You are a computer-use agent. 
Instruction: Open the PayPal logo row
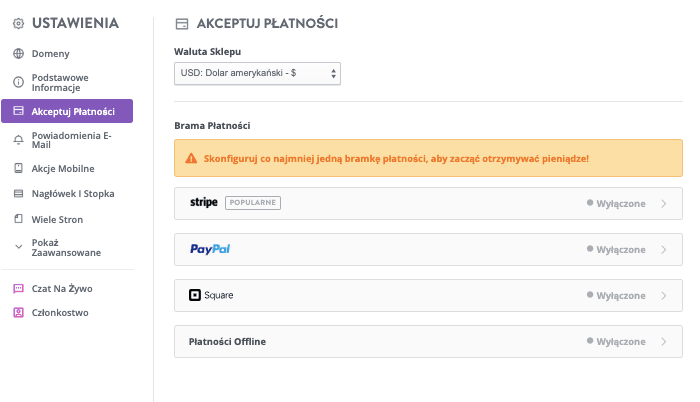point(210,249)
